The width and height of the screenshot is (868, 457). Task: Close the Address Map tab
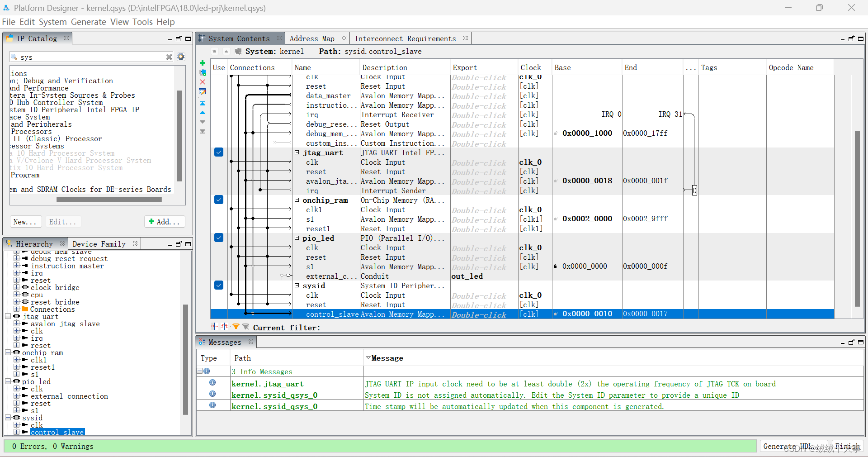click(344, 38)
